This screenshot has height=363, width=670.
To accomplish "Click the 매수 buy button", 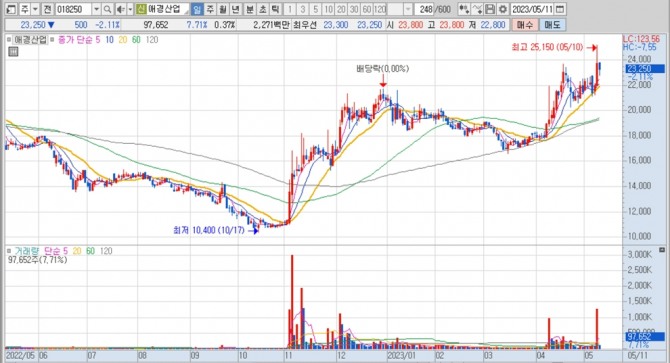I will point(524,25).
